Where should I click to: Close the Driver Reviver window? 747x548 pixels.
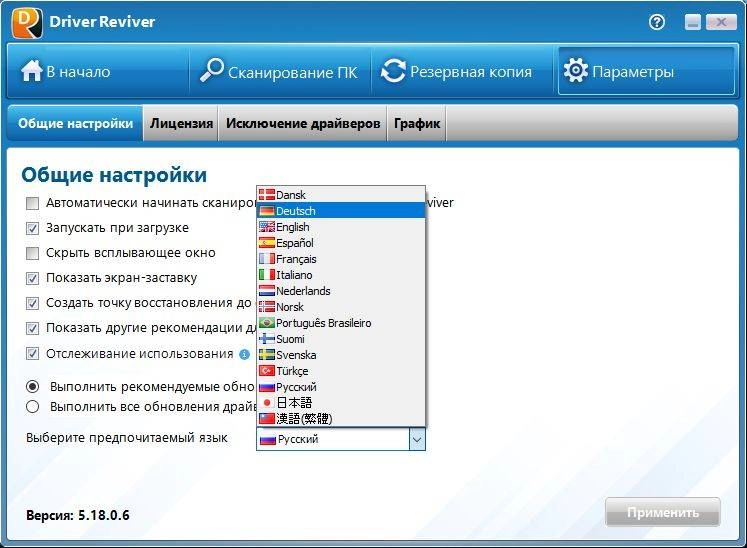(721, 22)
